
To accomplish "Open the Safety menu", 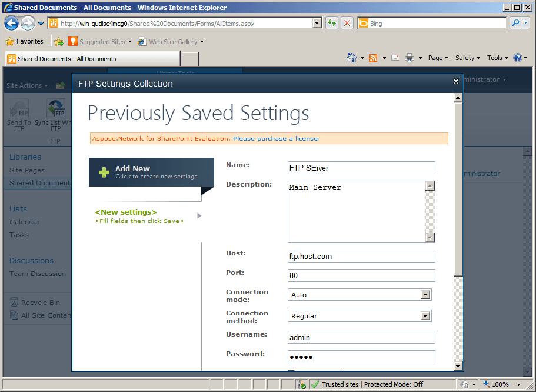I will 468,58.
